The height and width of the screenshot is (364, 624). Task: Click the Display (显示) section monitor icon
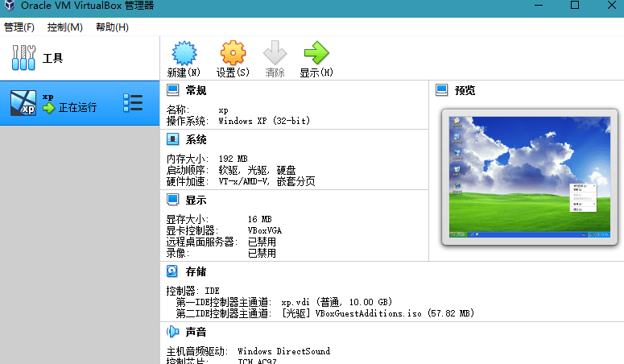(173, 200)
